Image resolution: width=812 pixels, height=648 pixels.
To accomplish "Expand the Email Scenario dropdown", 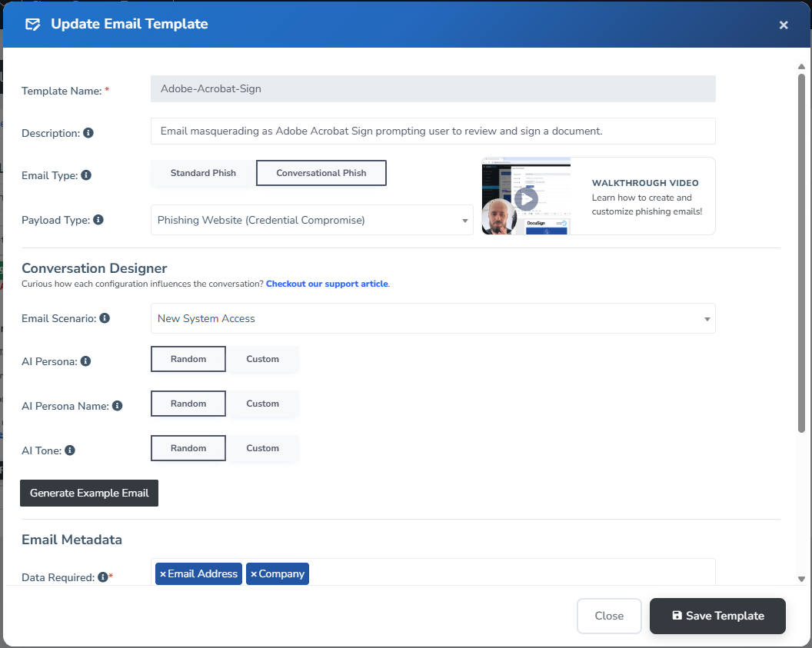I will tap(432, 318).
